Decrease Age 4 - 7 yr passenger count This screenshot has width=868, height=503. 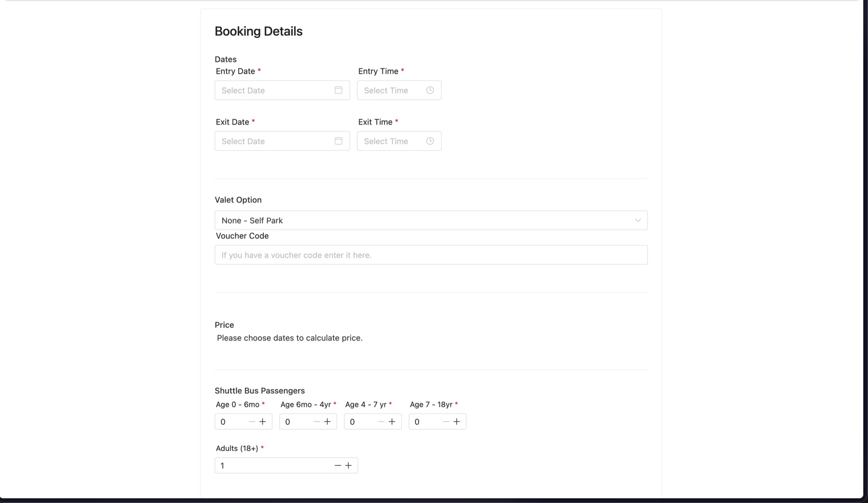[381, 422]
